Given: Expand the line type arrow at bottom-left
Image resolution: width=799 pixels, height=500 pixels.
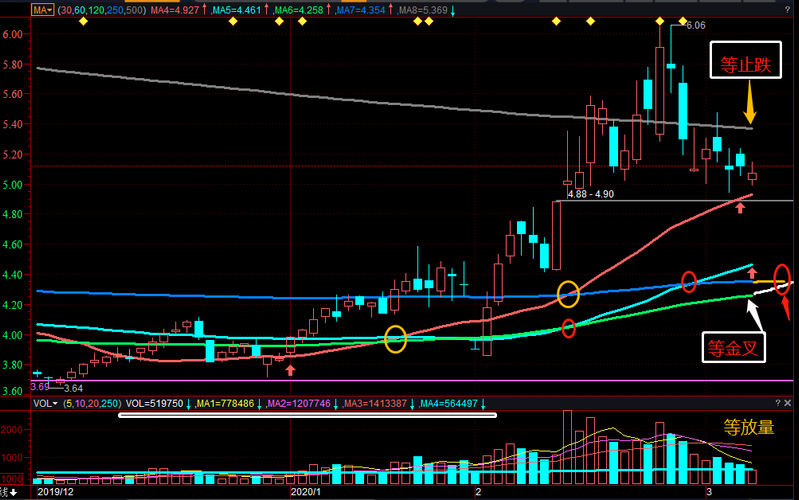Looking at the screenshot, I should pos(14,492).
